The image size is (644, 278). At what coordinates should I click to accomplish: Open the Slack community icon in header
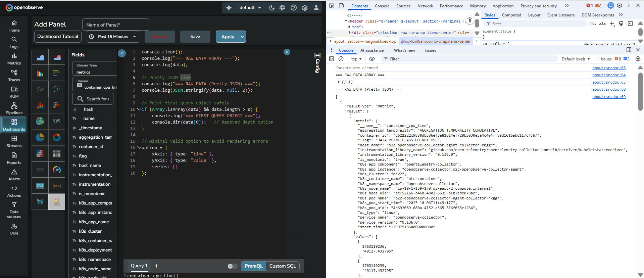tap(282, 8)
